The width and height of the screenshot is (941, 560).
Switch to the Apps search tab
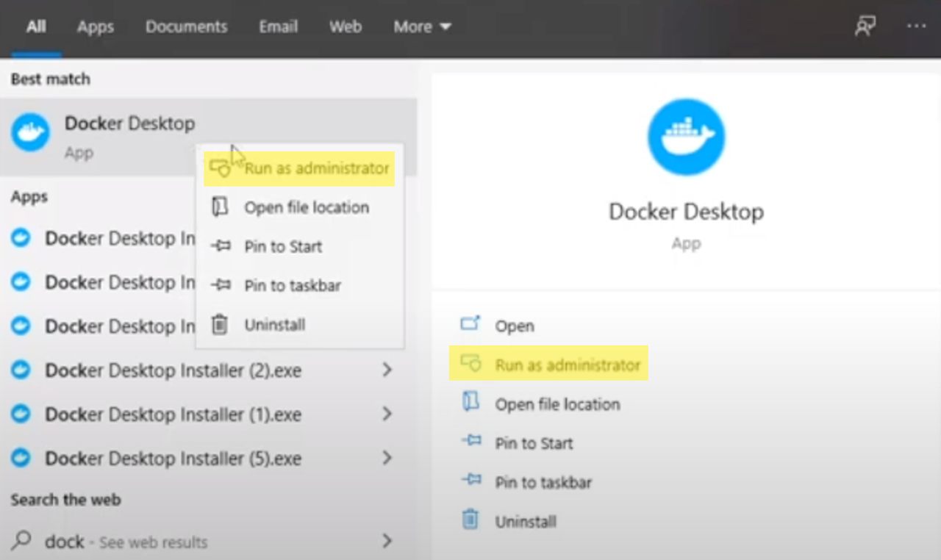tap(96, 27)
